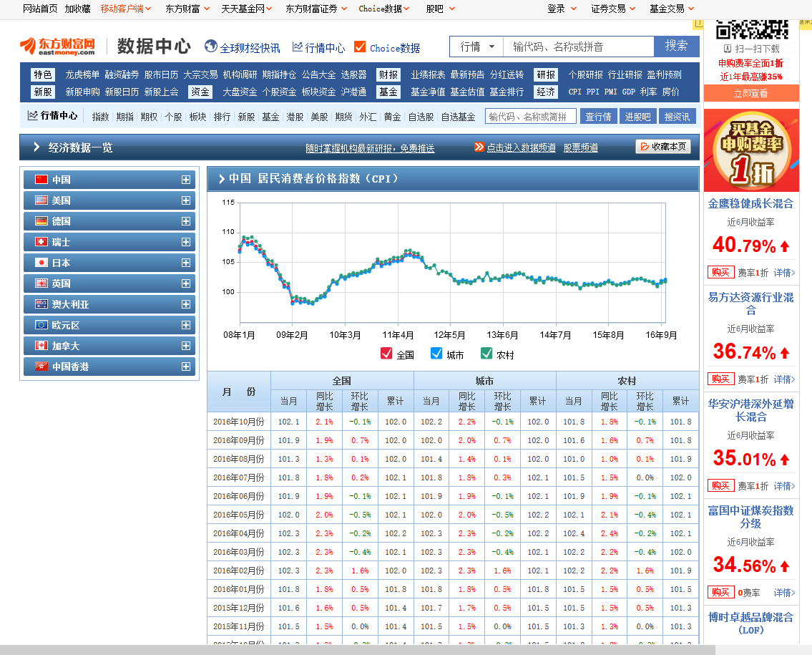Click the 收藏本页 bookmark button
This screenshot has width=812, height=655.
pyautogui.click(x=662, y=147)
